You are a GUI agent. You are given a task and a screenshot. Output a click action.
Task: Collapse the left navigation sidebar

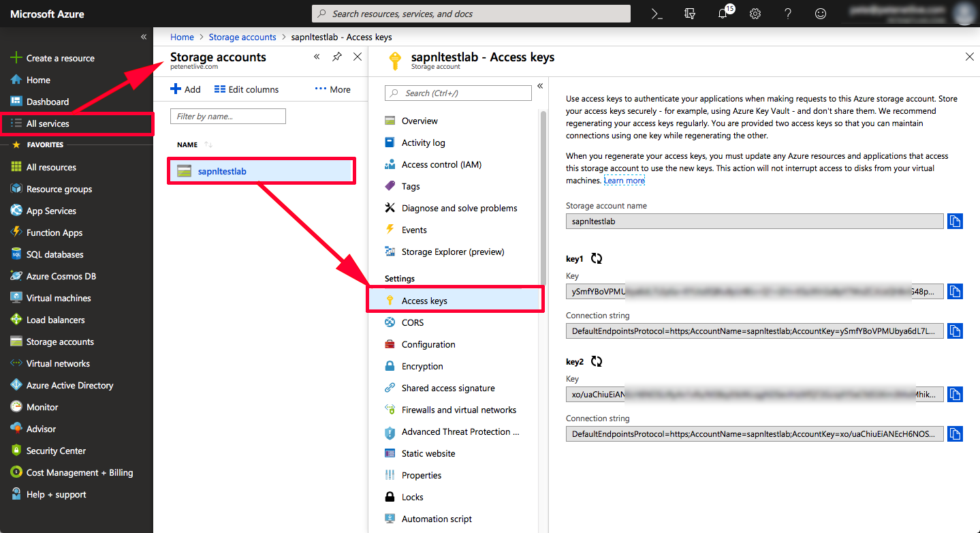pyautogui.click(x=143, y=36)
